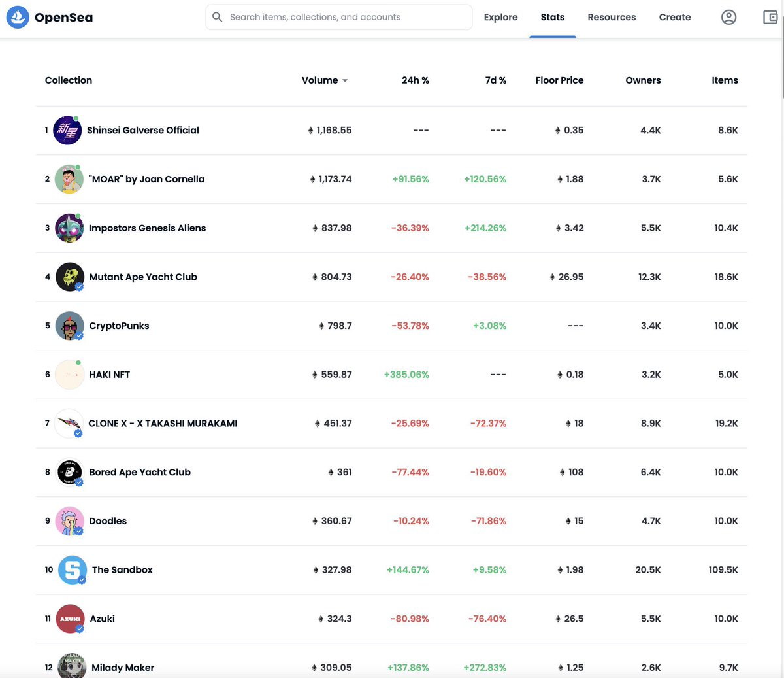Select the -72.37% 7d change
Screen dimensions: 784x678
[488, 424]
